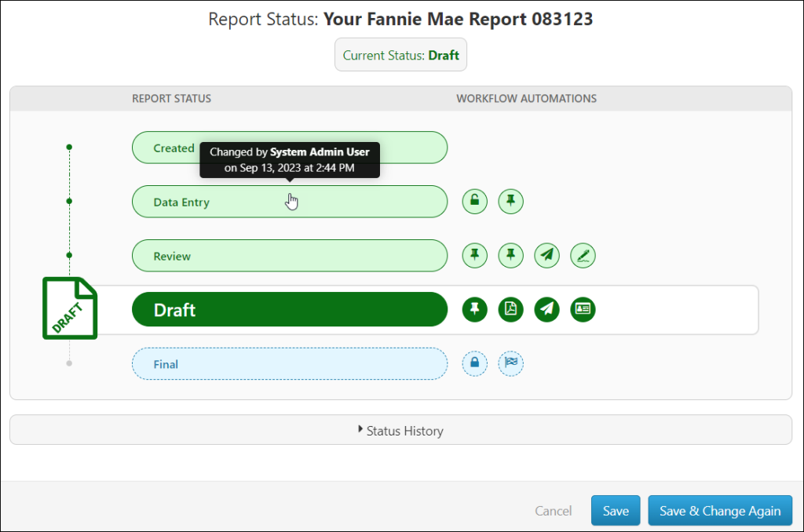Click the Current Status: Draft badge
This screenshot has width=804, height=532.
coord(400,55)
